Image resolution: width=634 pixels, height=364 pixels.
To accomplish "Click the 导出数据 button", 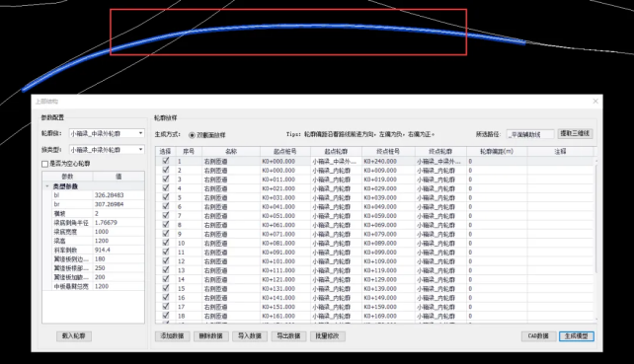I will (288, 336).
